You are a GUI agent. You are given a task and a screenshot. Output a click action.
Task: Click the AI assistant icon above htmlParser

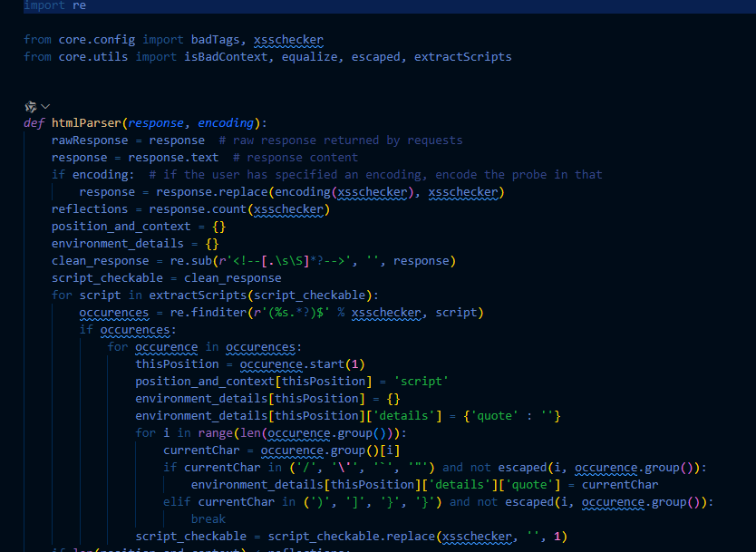(x=31, y=107)
